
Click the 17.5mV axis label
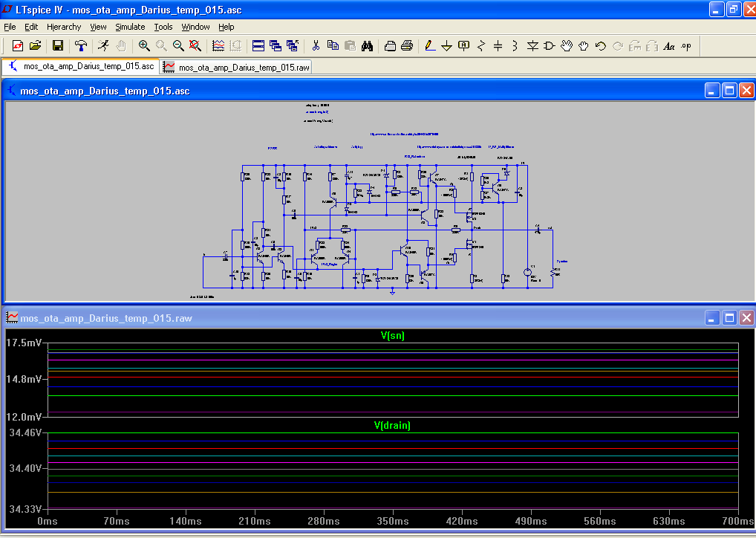(x=24, y=343)
